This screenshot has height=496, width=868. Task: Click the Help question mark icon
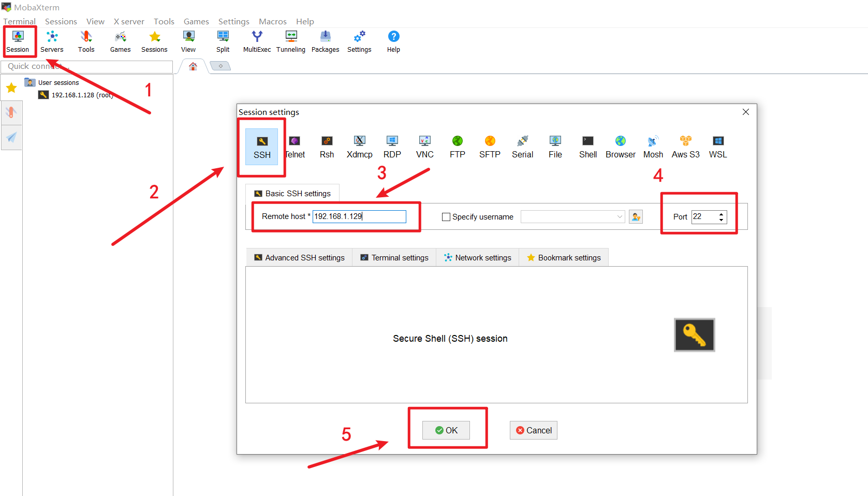tap(393, 42)
